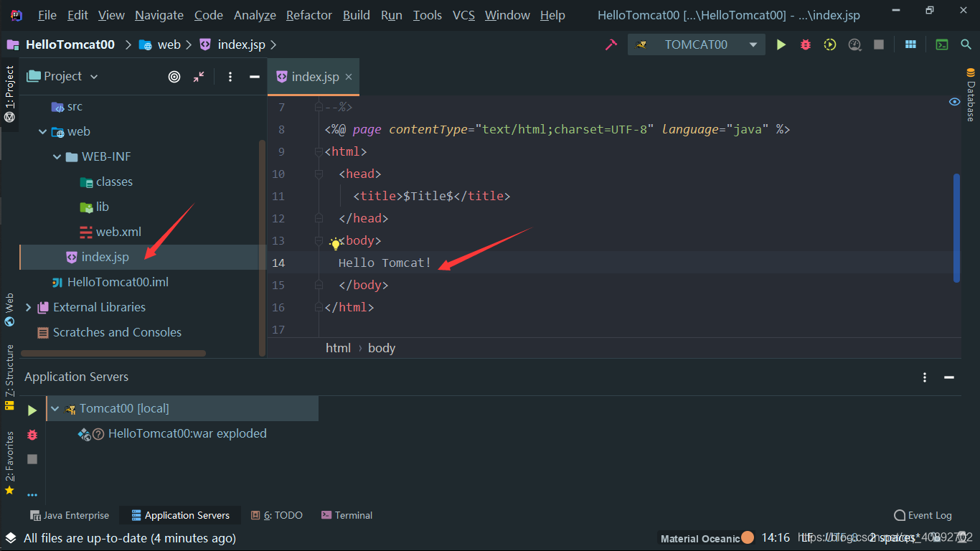Open the TOMCAT00 run configuration dropdown

pyautogui.click(x=753, y=44)
